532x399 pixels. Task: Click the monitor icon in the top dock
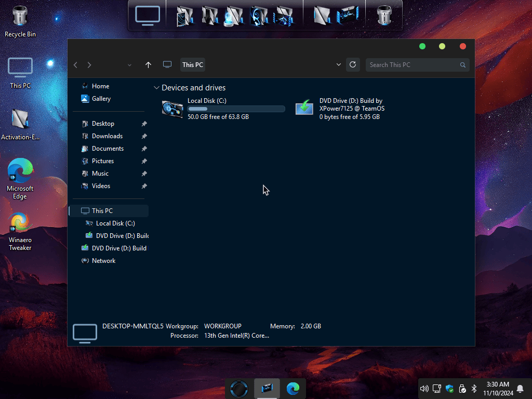(148, 16)
